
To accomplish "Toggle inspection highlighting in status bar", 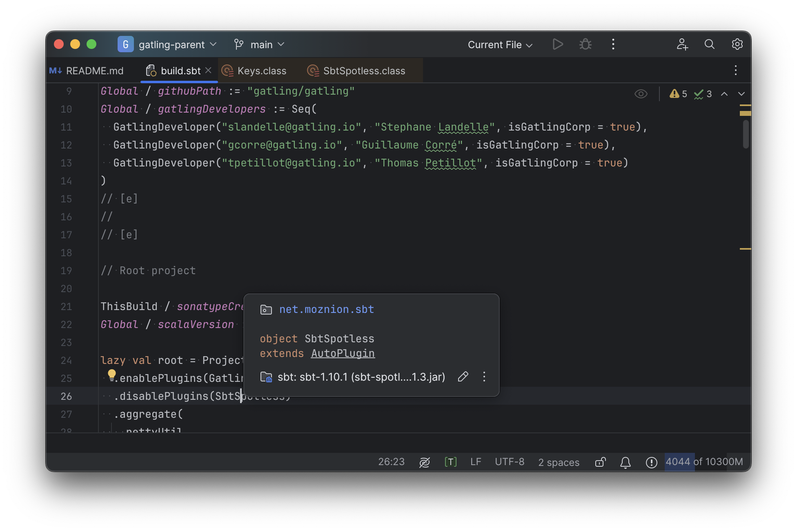I will [x=425, y=462].
